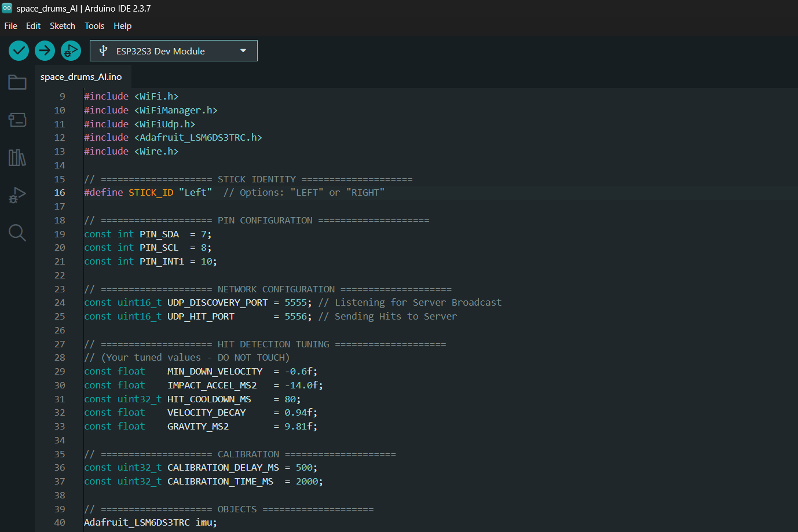
Task: Click PIN_SCL variable name
Action: click(x=159, y=248)
